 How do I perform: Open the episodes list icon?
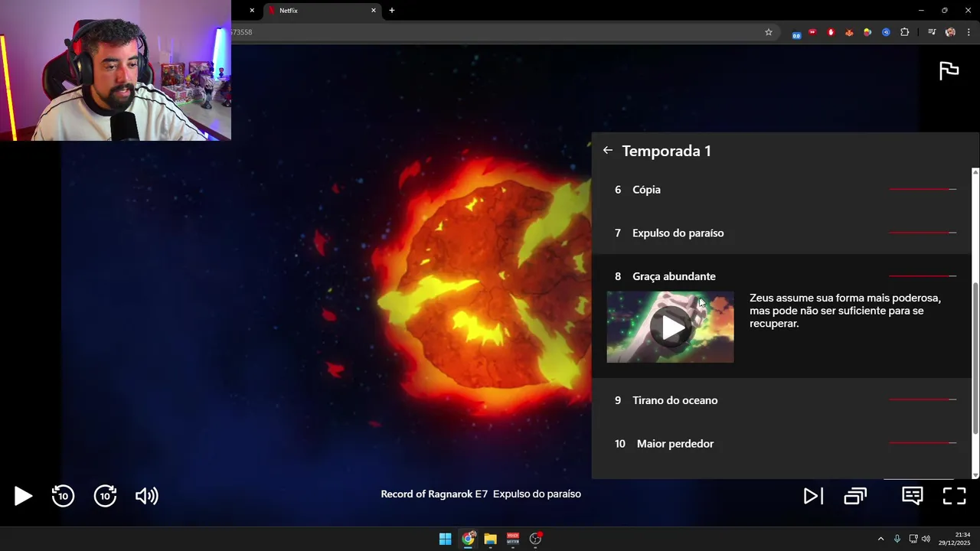point(855,496)
